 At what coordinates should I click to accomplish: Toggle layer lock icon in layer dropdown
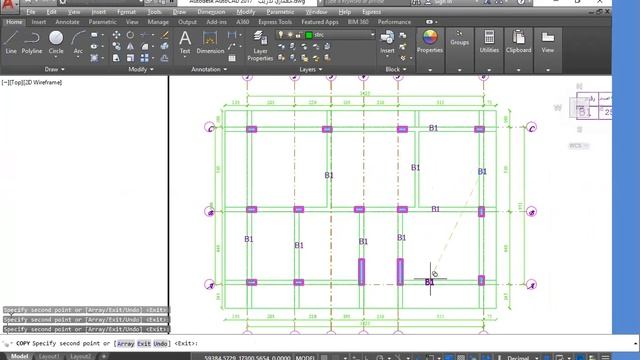click(x=298, y=35)
